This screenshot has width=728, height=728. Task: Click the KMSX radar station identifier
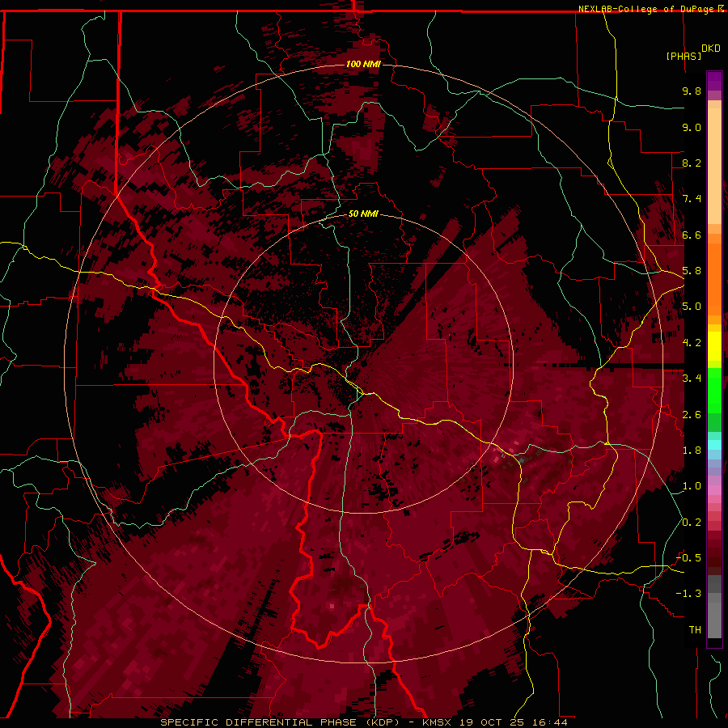437,722
